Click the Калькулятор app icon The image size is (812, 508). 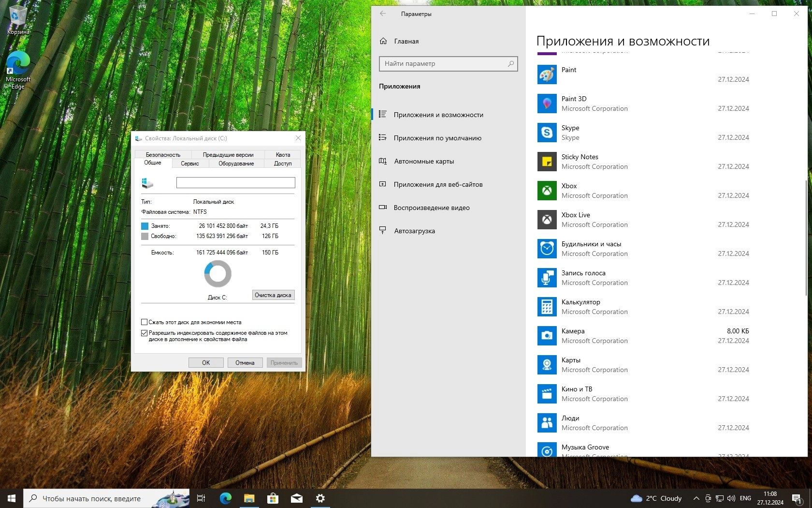point(547,307)
